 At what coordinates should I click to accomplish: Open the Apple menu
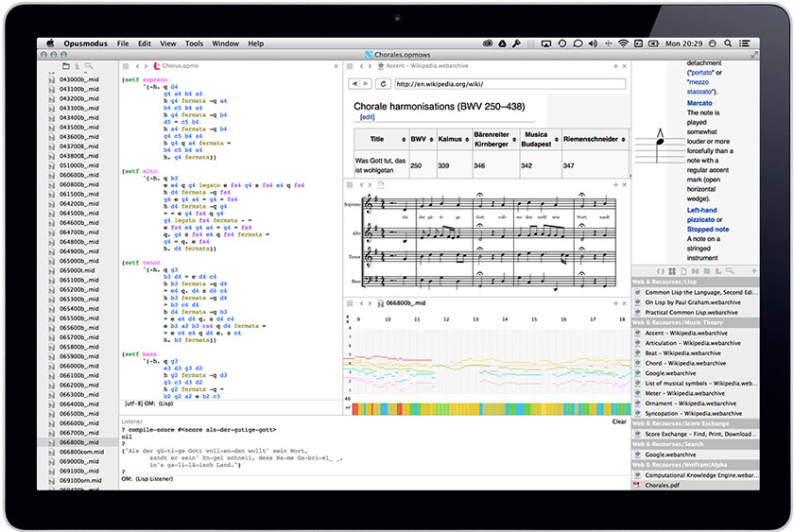coord(50,43)
